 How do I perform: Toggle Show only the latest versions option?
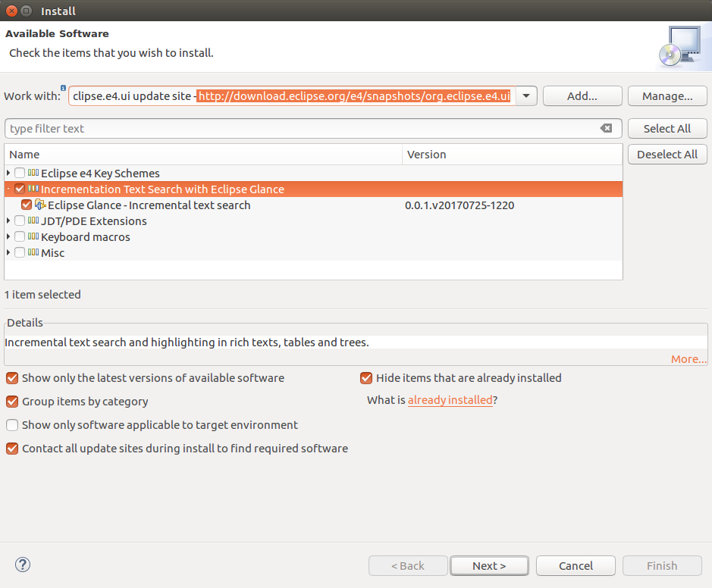coord(12,378)
